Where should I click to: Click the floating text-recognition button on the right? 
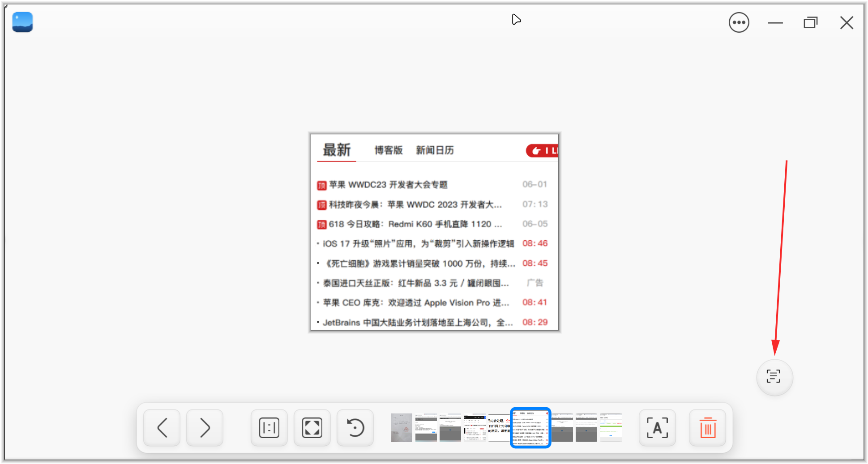click(x=774, y=377)
